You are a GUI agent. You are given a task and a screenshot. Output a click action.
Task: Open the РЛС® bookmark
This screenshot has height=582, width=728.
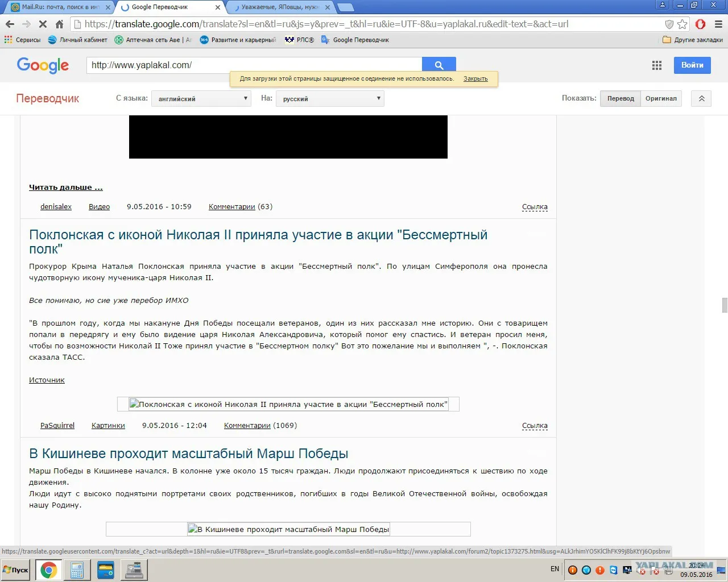299,40
